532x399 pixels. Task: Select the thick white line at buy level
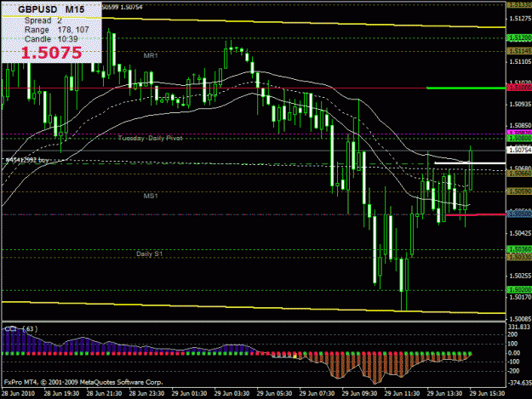pos(470,163)
